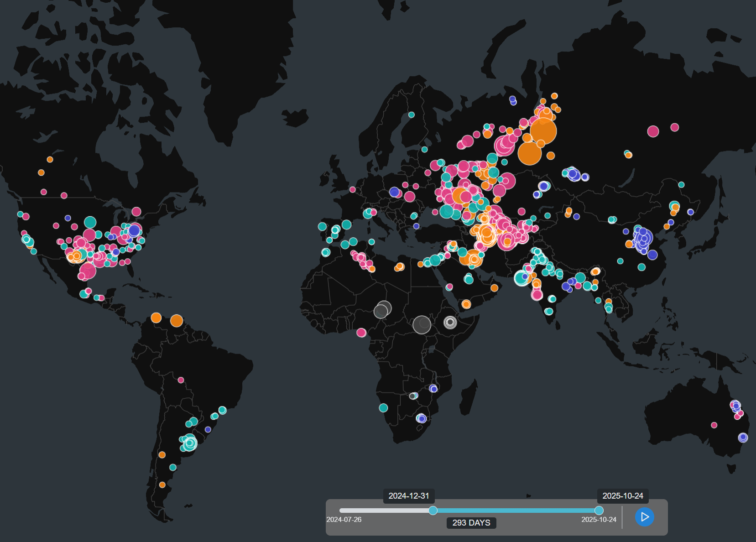Select the pink bubble in Quebec near Maine
756x542 pixels.
tap(136, 212)
